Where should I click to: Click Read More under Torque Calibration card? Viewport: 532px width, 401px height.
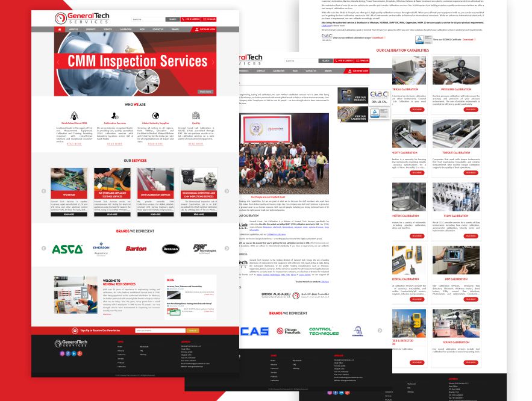471,173
